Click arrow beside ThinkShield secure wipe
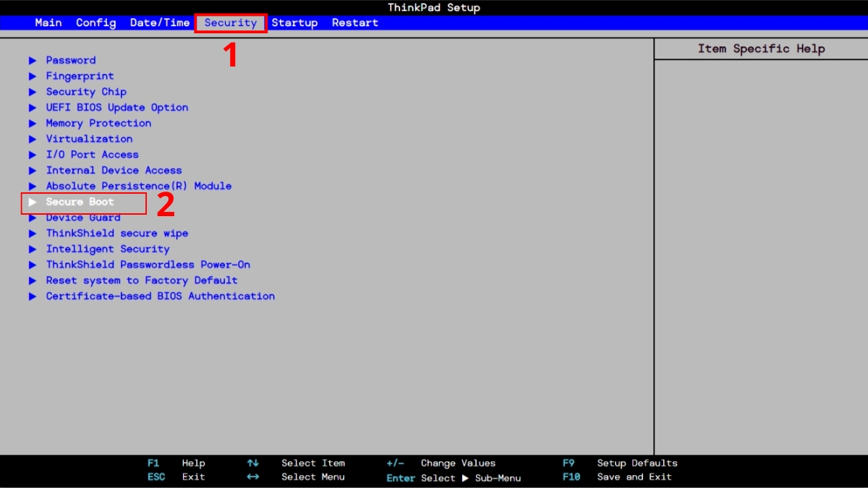The image size is (868, 488). (x=33, y=234)
